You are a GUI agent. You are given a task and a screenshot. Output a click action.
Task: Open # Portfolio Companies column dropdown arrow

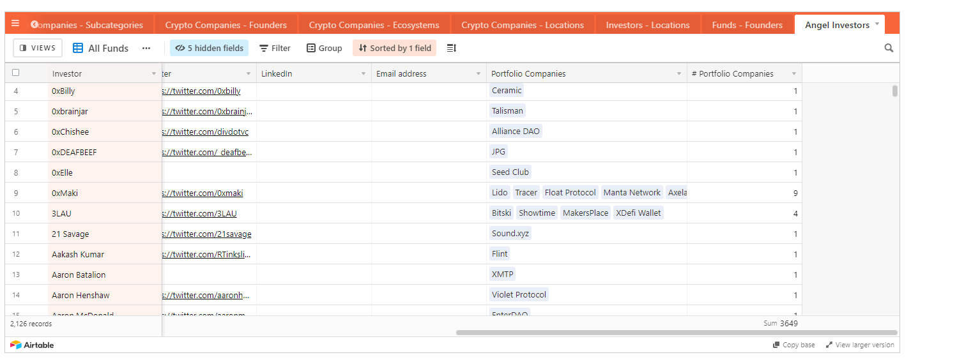coord(794,74)
